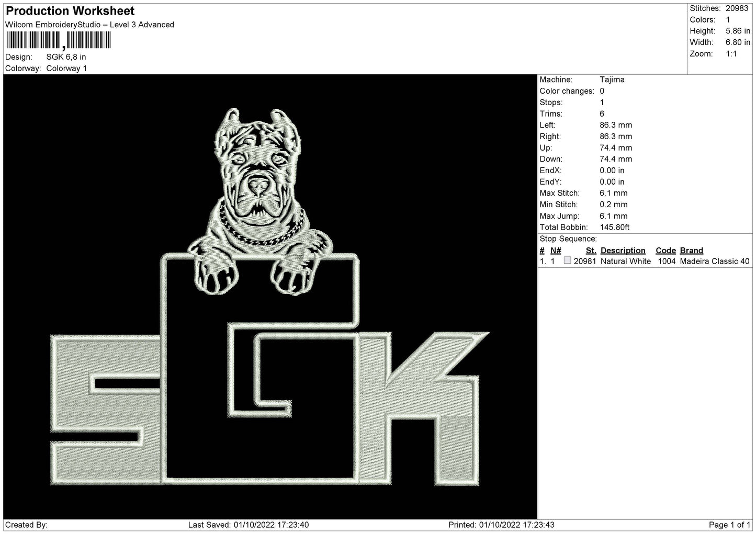Click the Colors value 1
The image size is (756, 534).
[728, 20]
